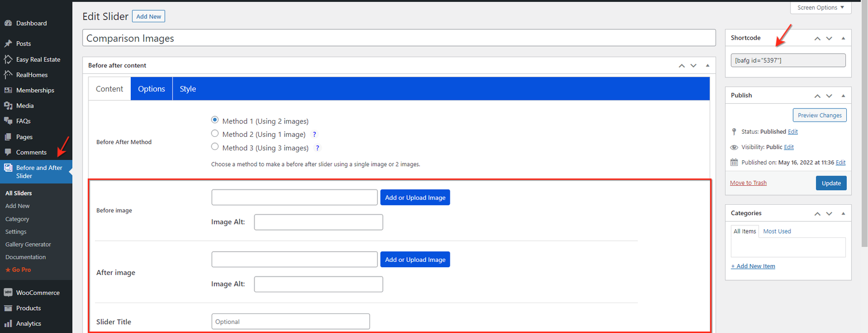
Task: Click the Go Pro link
Action: tap(18, 269)
